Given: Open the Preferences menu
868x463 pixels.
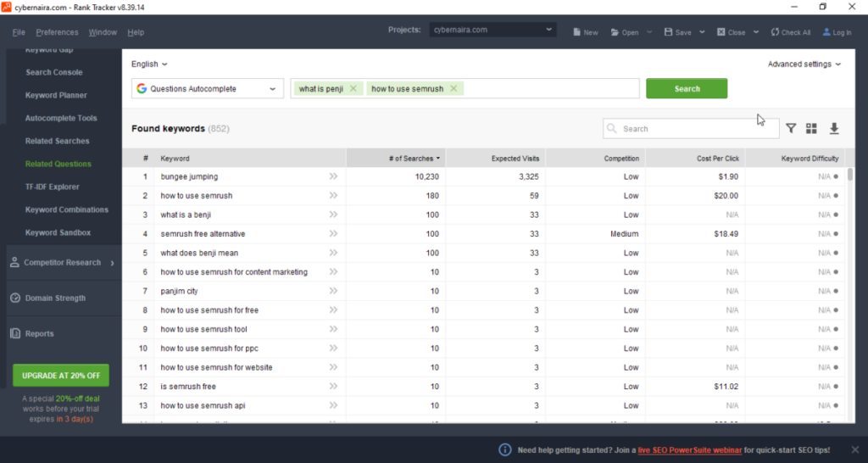Looking at the screenshot, I should pyautogui.click(x=57, y=32).
